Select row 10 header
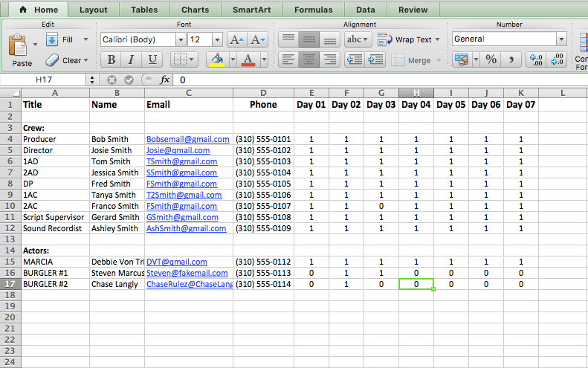 pyautogui.click(x=10, y=206)
